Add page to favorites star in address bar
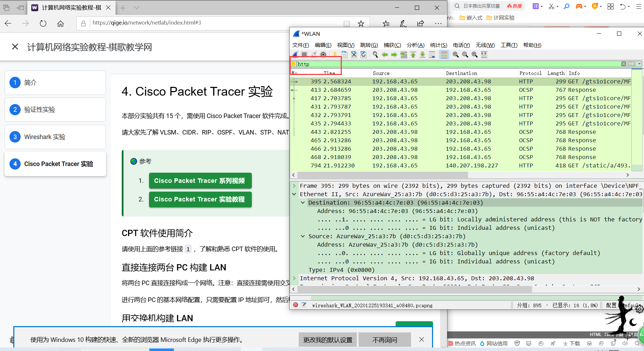This screenshot has width=644, height=351. [x=361, y=23]
